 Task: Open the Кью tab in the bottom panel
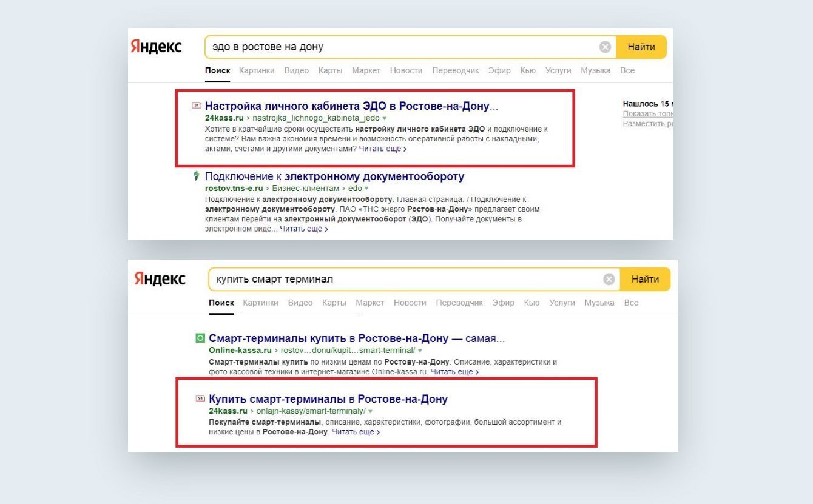(x=531, y=303)
